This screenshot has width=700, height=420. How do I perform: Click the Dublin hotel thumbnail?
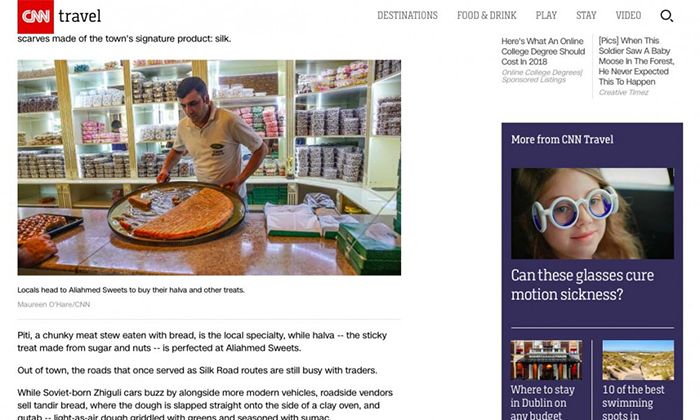(546, 360)
